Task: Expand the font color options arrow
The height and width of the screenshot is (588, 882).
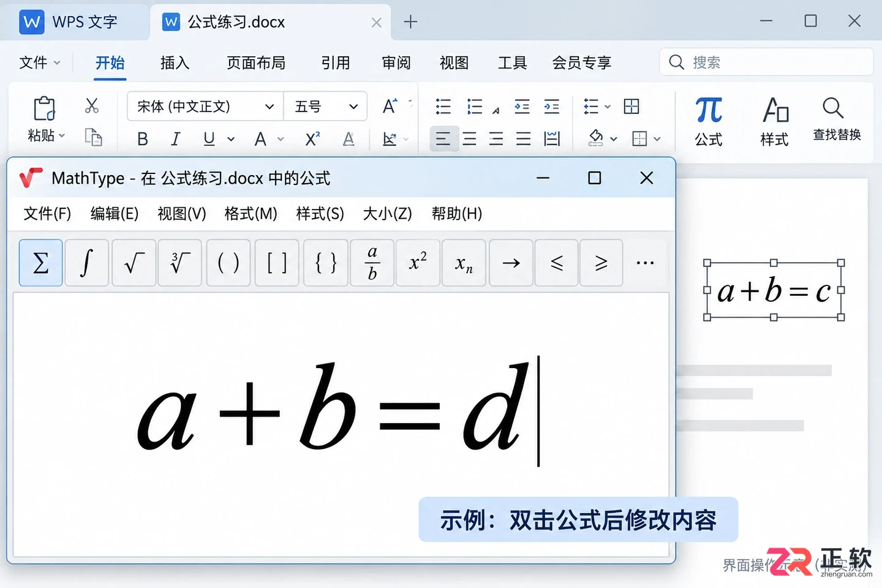Action: click(x=281, y=140)
